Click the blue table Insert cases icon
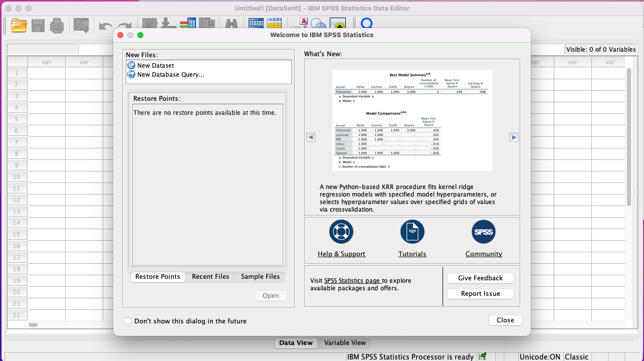Screen dimensions: 644x361 (x=256, y=23)
